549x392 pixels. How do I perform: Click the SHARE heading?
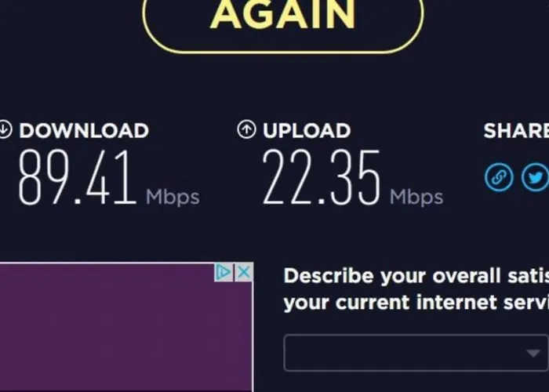(516, 131)
